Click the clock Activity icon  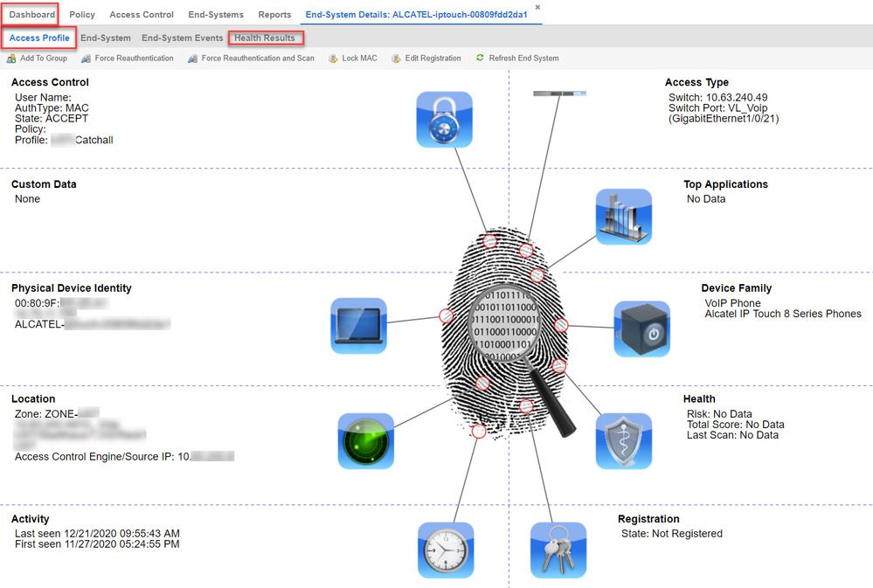coord(446,550)
